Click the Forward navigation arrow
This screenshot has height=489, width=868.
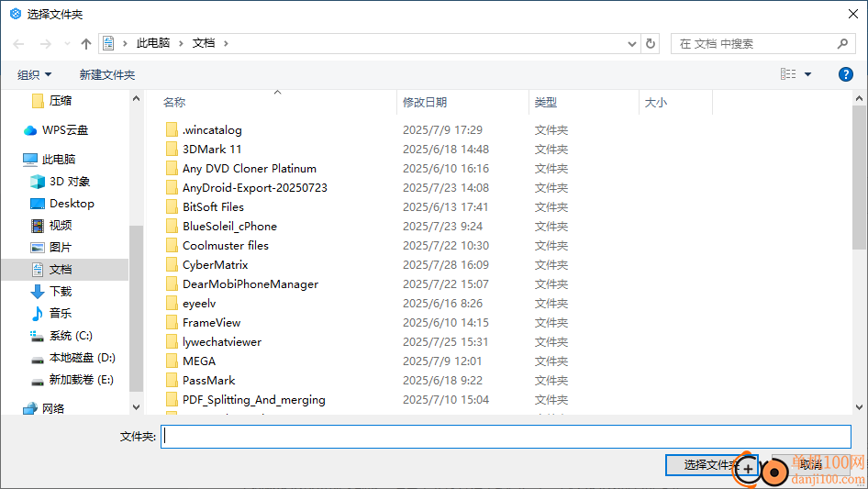[x=45, y=44]
